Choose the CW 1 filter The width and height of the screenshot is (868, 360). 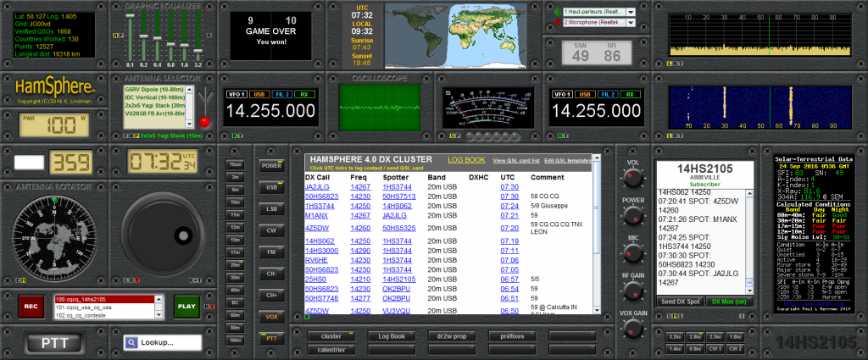(x=715, y=349)
